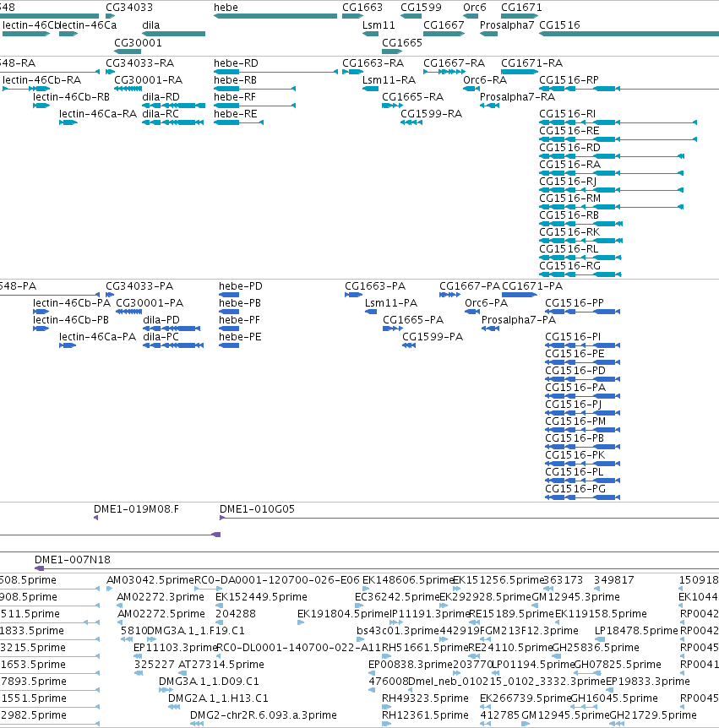Click BAC clone DME1-007N18
719x728 pixels.
(x=73, y=560)
